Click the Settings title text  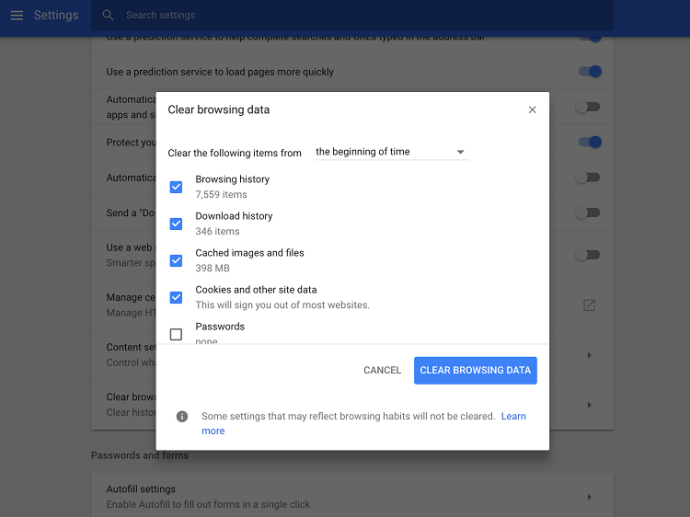56,15
